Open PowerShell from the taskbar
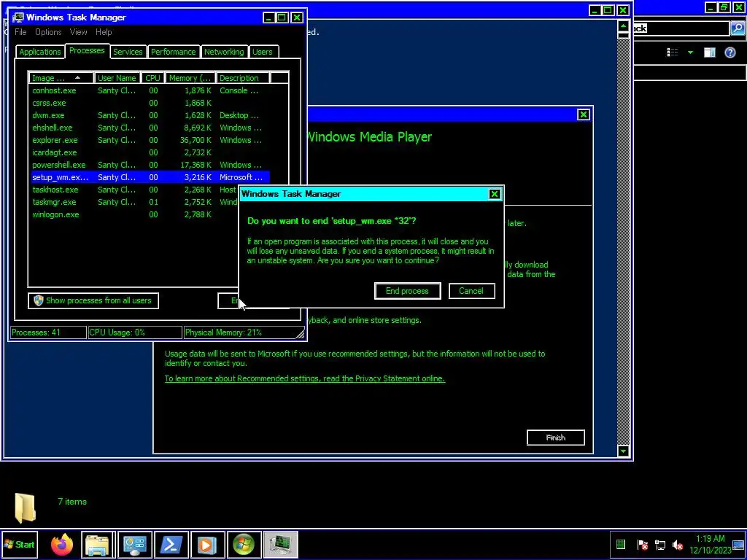This screenshot has height=560, width=747. click(x=171, y=545)
